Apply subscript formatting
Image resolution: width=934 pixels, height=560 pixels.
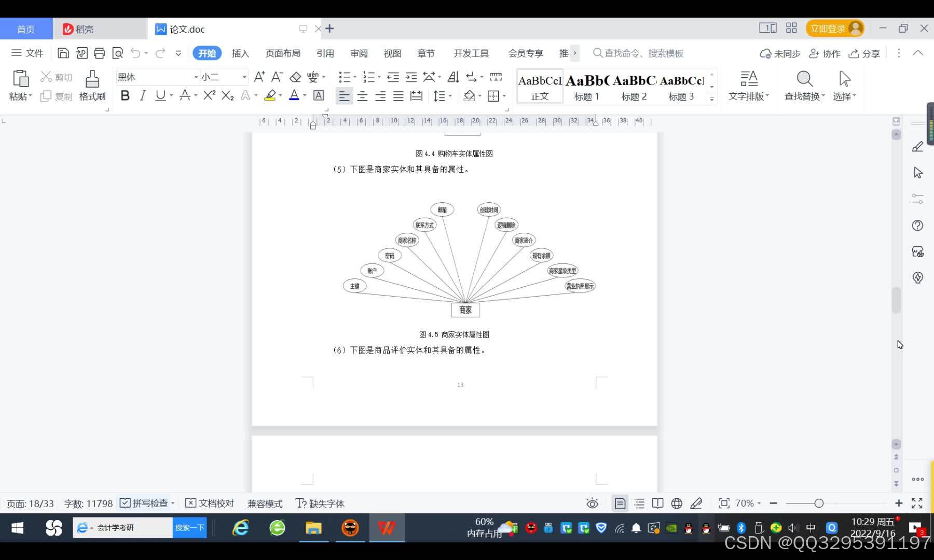click(227, 95)
